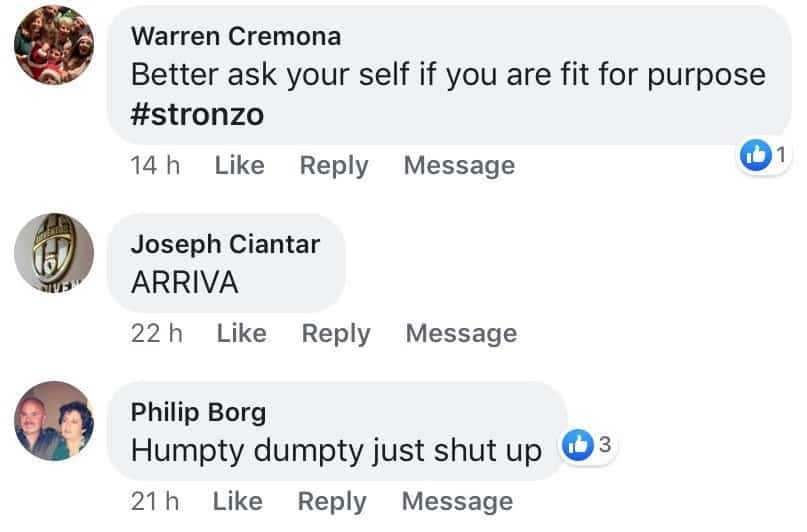Click the like reaction icon on Warren's comment
Viewport: 807px width, 532px height.
pos(755,154)
